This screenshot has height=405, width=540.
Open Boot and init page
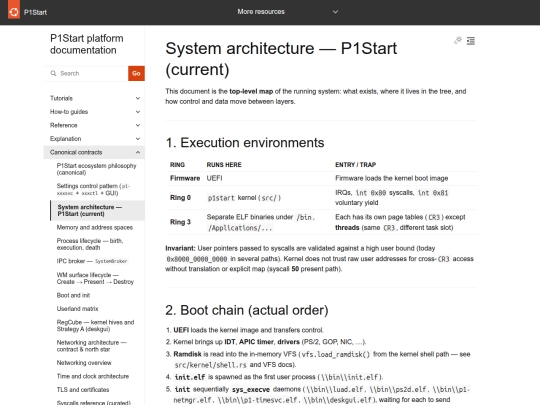(73, 295)
